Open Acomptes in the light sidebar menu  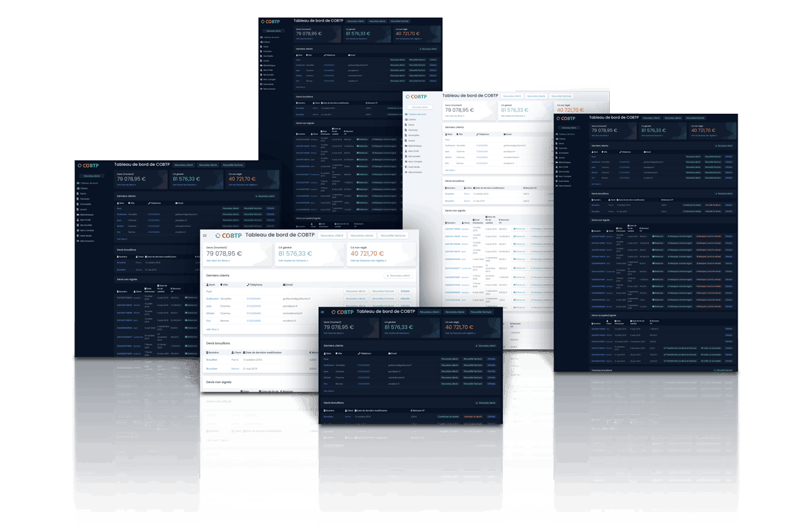[413, 135]
